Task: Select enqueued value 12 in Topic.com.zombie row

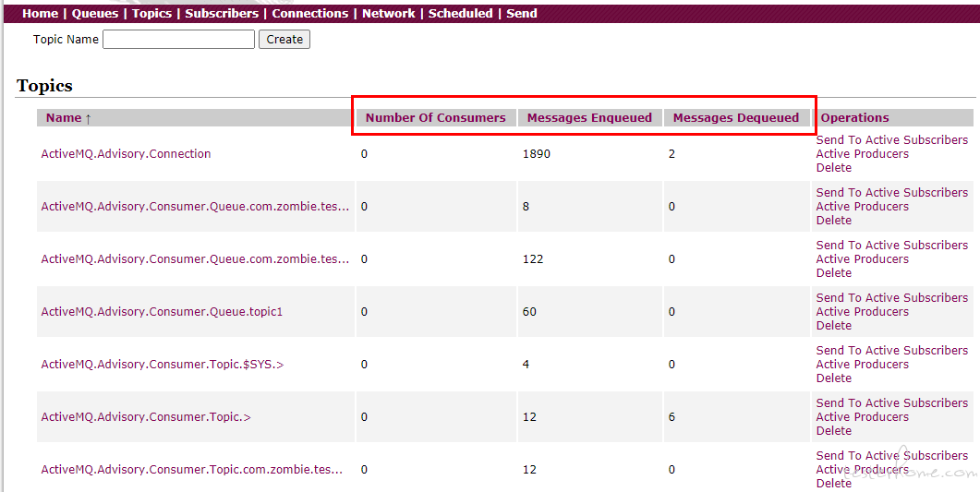Action: pos(529,469)
